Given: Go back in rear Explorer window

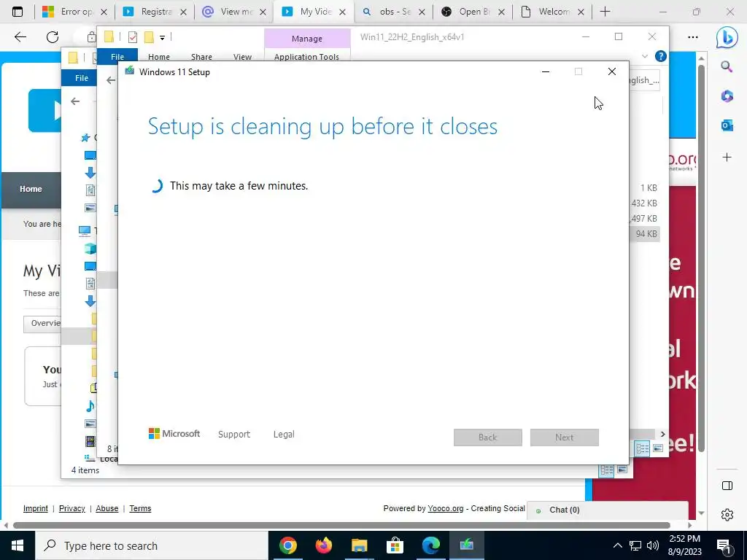Looking at the screenshot, I should coord(75,101).
